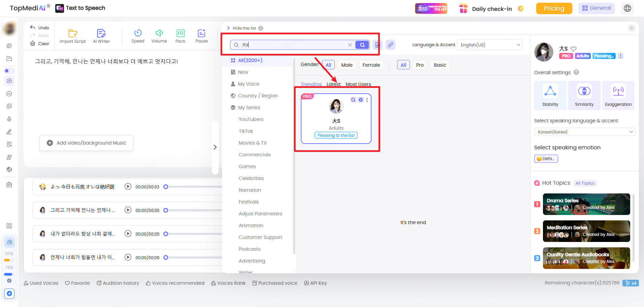Switch to the Latest tab
This screenshot has width=644, height=307.
(333, 84)
